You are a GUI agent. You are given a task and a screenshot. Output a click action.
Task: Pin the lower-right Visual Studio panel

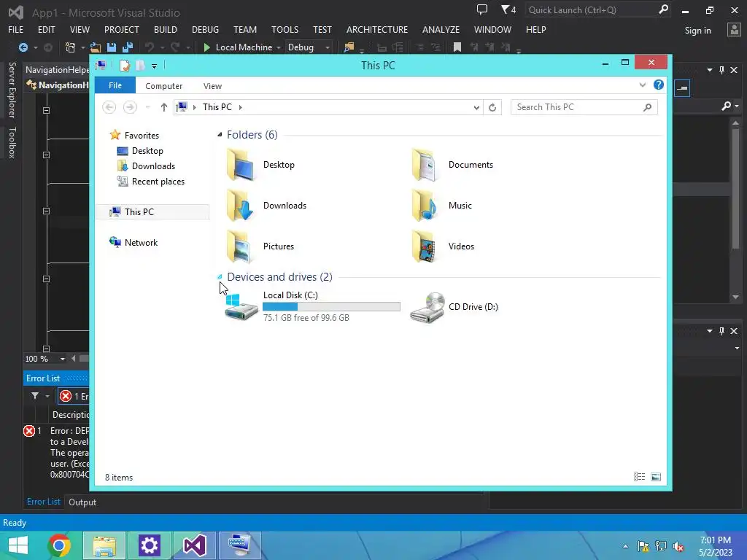pos(721,331)
